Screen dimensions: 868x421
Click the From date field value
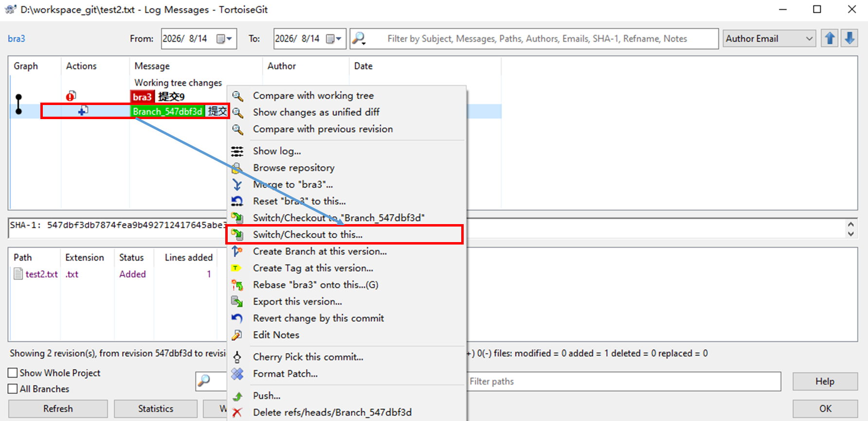pyautogui.click(x=185, y=39)
